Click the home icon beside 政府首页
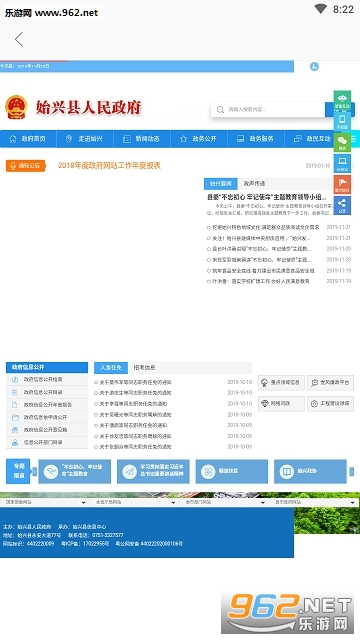 click(x=13, y=139)
